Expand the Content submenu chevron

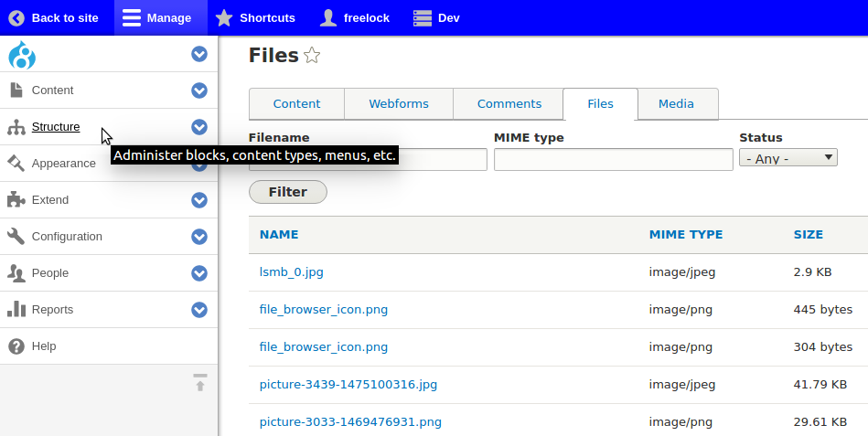click(199, 90)
